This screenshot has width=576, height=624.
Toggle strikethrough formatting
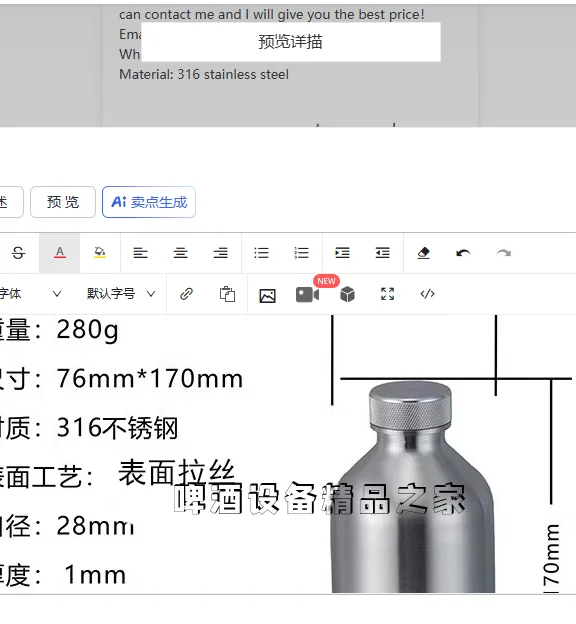pyautogui.click(x=18, y=253)
